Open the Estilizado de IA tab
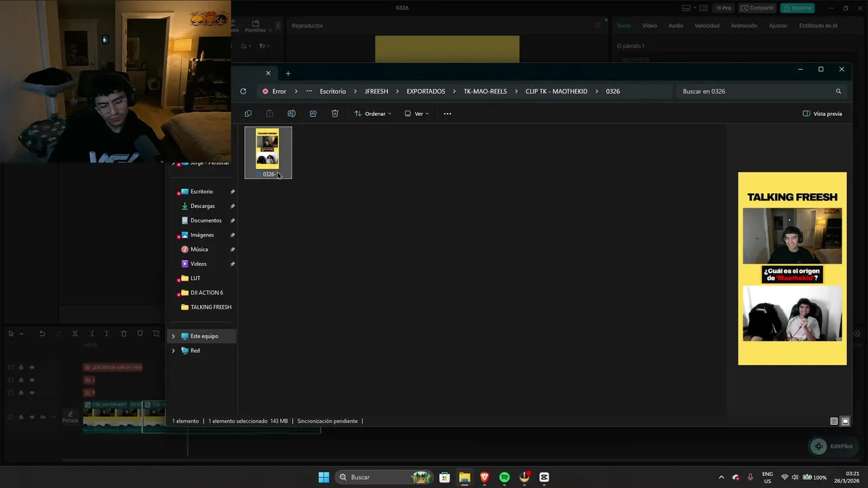Image resolution: width=868 pixels, height=488 pixels. (x=818, y=26)
